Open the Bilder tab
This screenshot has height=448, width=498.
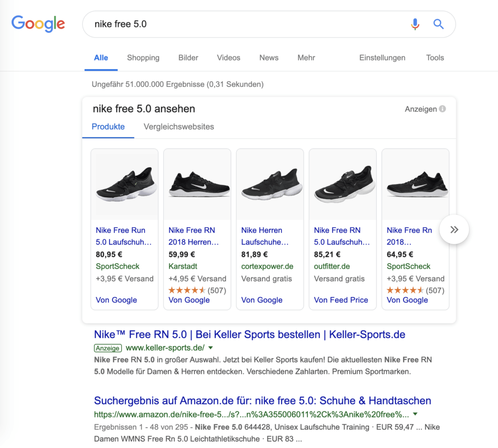pos(188,58)
